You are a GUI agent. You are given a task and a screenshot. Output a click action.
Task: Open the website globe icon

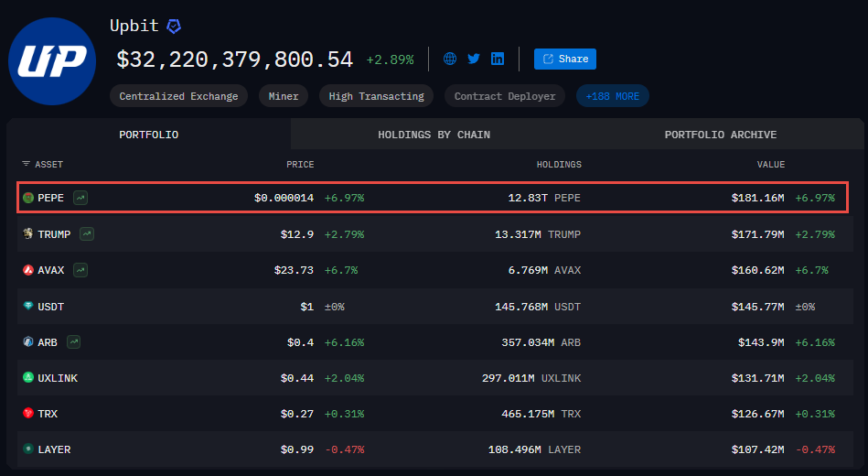click(450, 59)
